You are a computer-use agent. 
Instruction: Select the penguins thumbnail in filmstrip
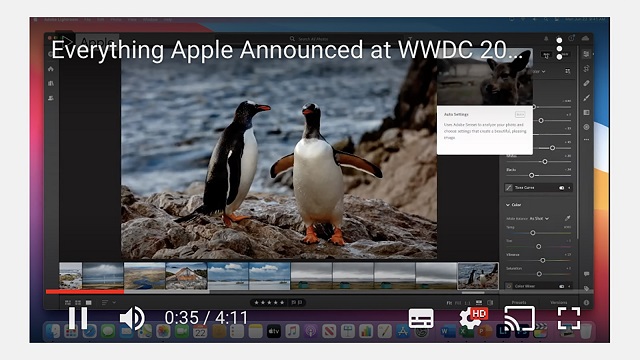(x=478, y=276)
